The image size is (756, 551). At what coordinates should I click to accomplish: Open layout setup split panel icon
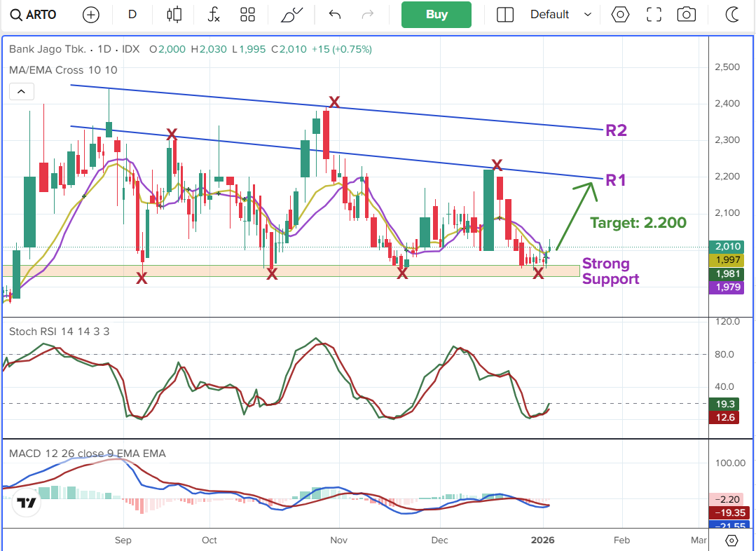(x=504, y=15)
